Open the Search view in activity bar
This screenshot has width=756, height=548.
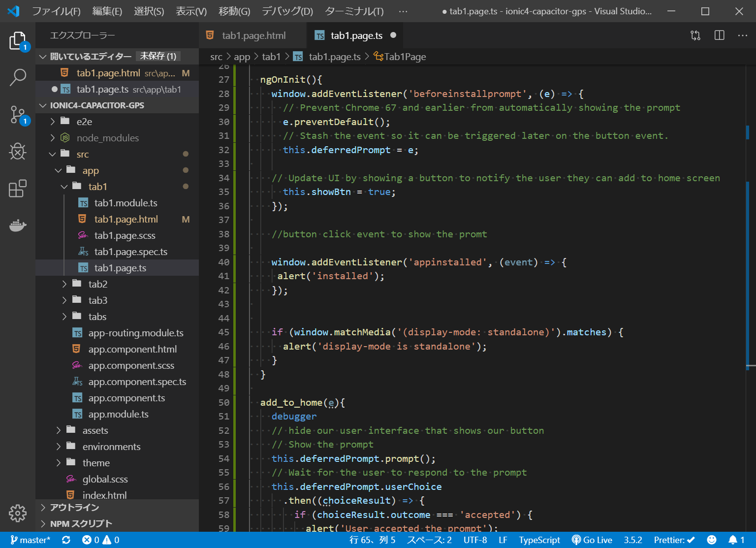pyautogui.click(x=18, y=77)
